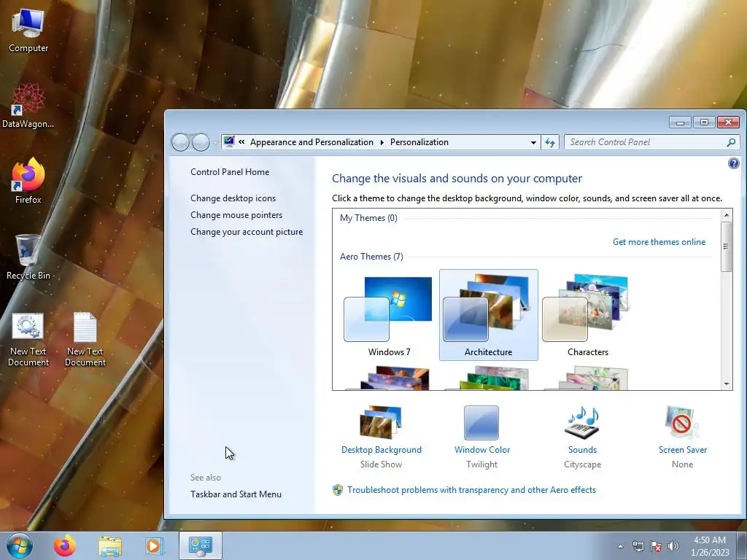The image size is (747, 560).
Task: Click the My Themes (0) heading
Action: click(x=368, y=218)
